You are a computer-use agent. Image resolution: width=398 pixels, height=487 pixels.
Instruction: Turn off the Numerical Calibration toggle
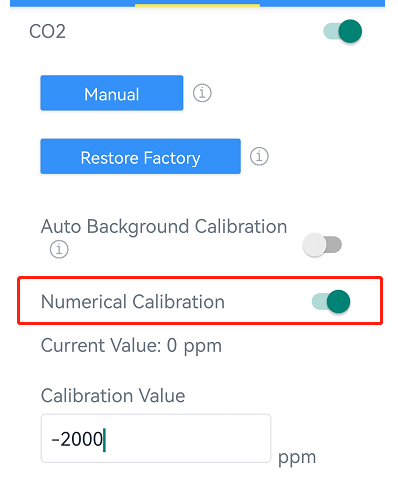[x=331, y=301]
